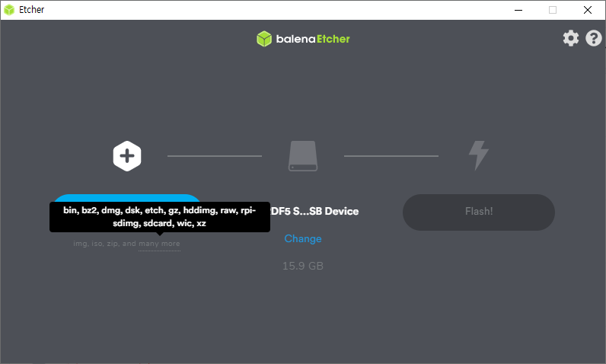
Task: Click the drive icon in the middle step
Action: tap(303, 156)
